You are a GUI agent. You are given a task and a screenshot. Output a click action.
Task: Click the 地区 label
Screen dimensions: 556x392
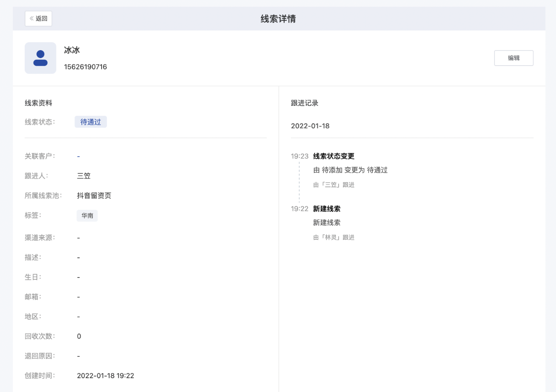coord(33,316)
